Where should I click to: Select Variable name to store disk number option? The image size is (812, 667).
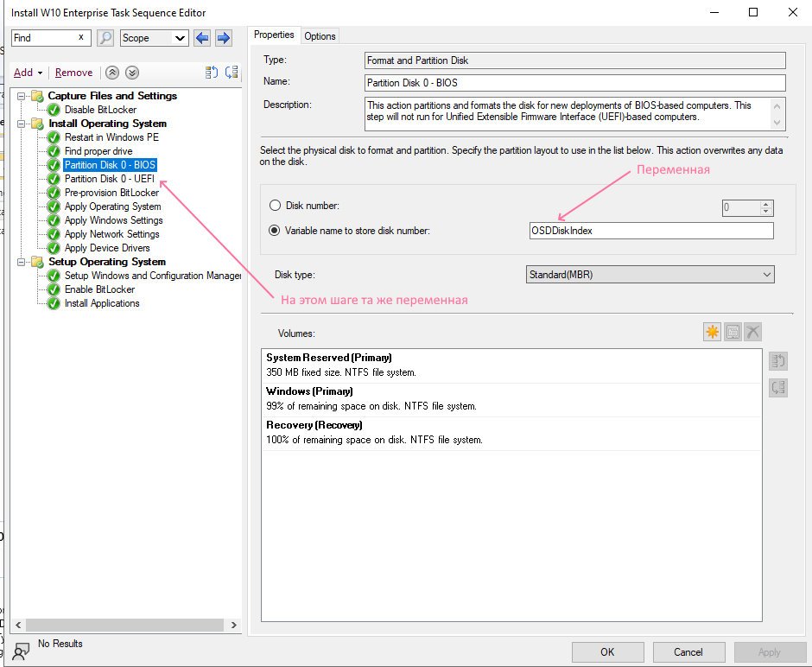(276, 231)
